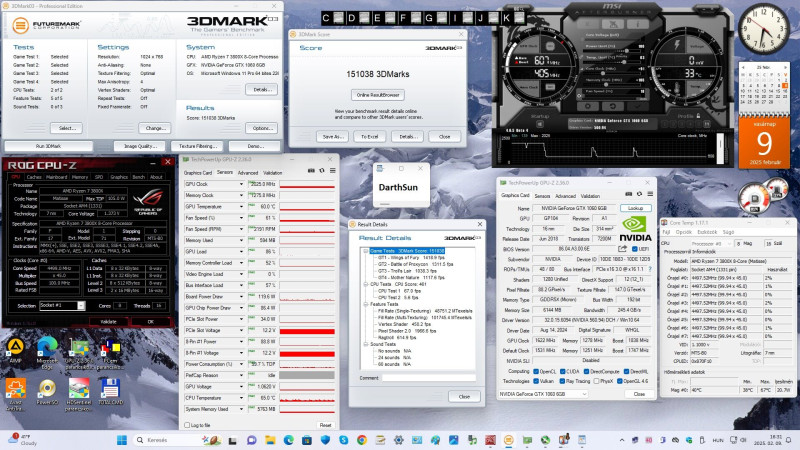Click the Validate button in ROG CPU-Z
Viewport: 800px width, 450px height.
coord(108,322)
